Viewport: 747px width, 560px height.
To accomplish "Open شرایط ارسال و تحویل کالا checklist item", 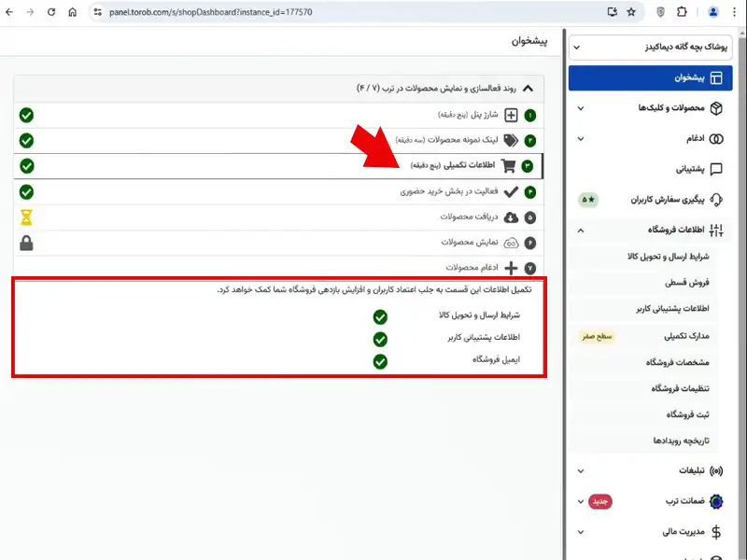I will [479, 315].
